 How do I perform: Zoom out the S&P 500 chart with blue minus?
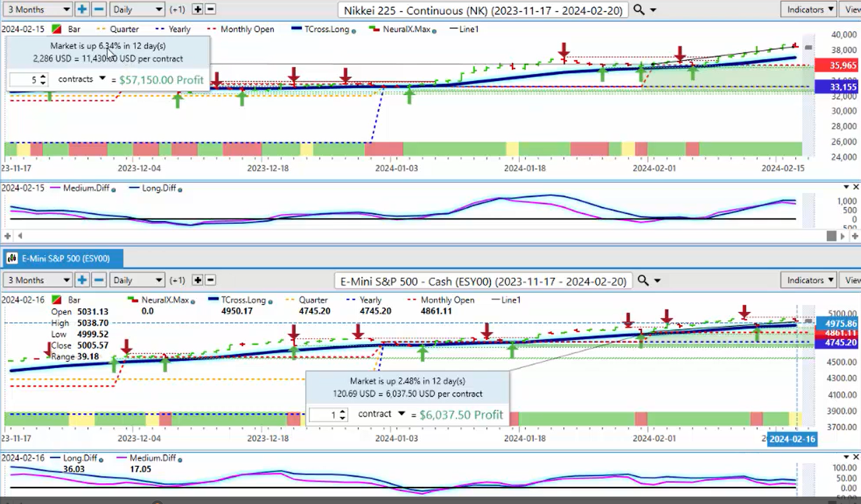tap(99, 280)
